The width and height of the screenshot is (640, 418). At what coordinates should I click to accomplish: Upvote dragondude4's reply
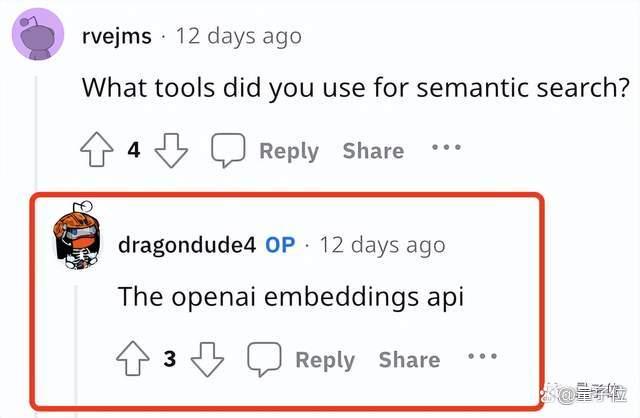(133, 358)
